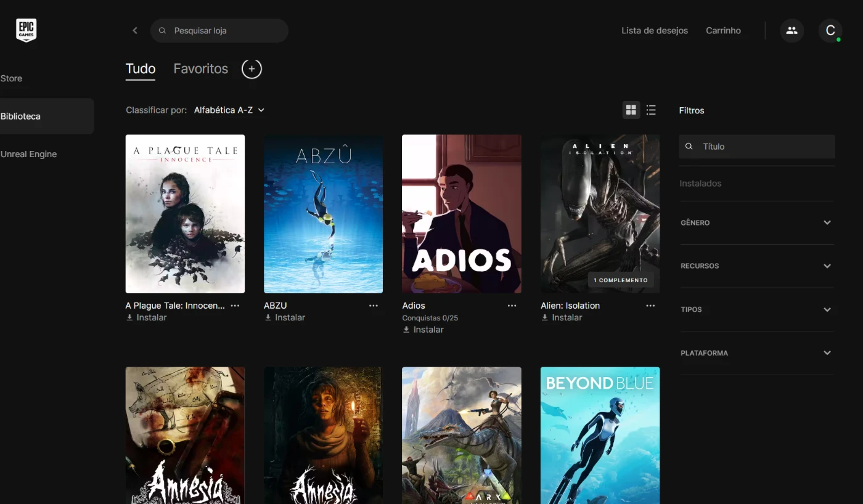Expand the TIPOS filter
The height and width of the screenshot is (504, 863).
(756, 309)
